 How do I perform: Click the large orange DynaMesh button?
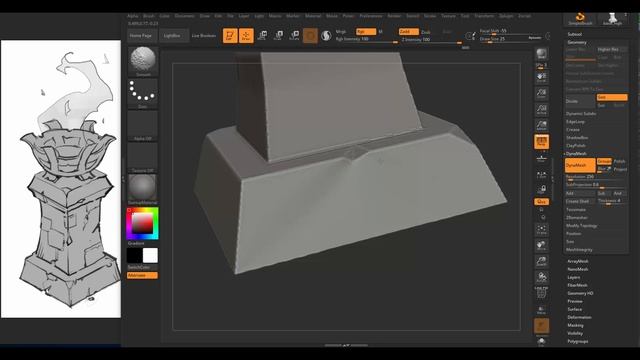tap(580, 165)
